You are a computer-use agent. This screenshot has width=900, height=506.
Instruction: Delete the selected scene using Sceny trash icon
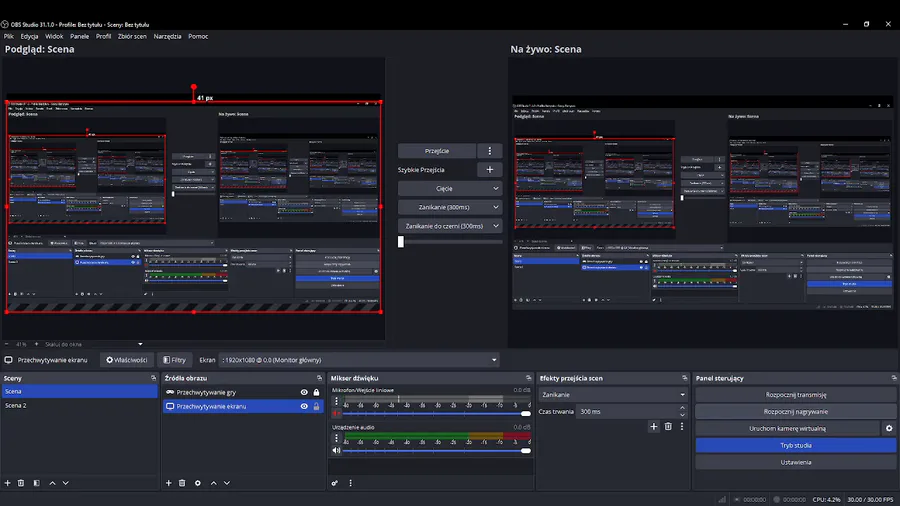coord(21,483)
